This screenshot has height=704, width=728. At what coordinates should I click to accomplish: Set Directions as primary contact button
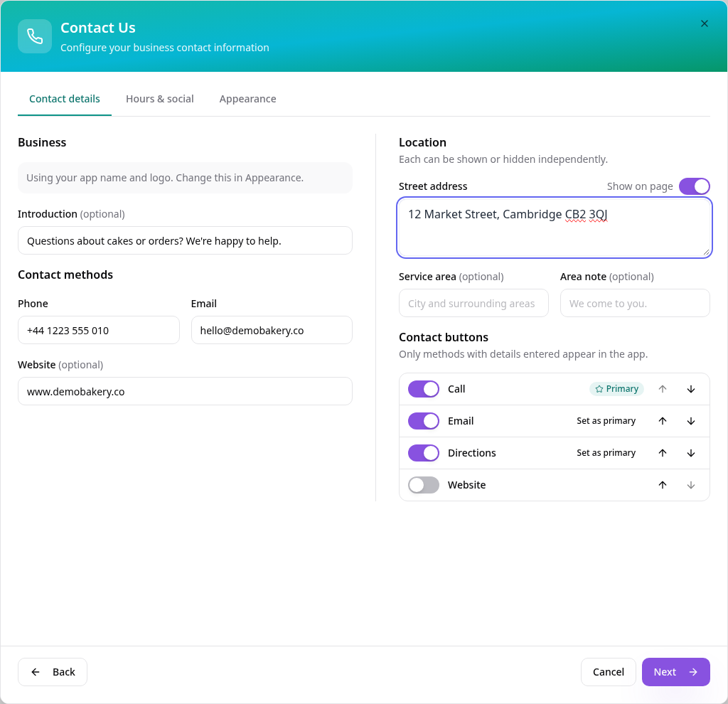606,453
